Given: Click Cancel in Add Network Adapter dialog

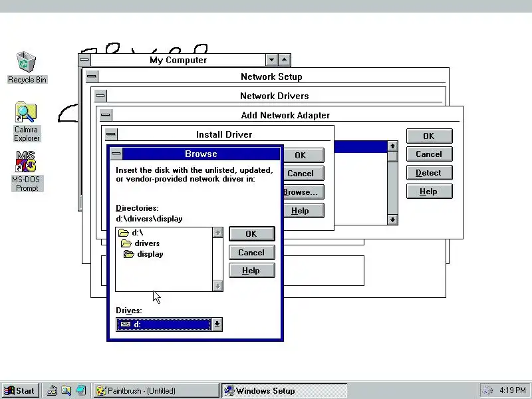Looking at the screenshot, I should click(429, 154).
